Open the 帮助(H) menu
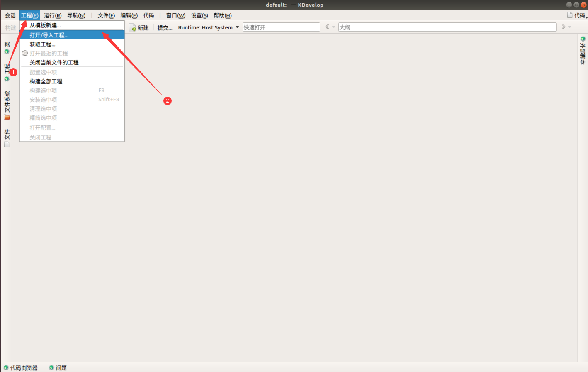Image resolution: width=588 pixels, height=372 pixels. (223, 15)
